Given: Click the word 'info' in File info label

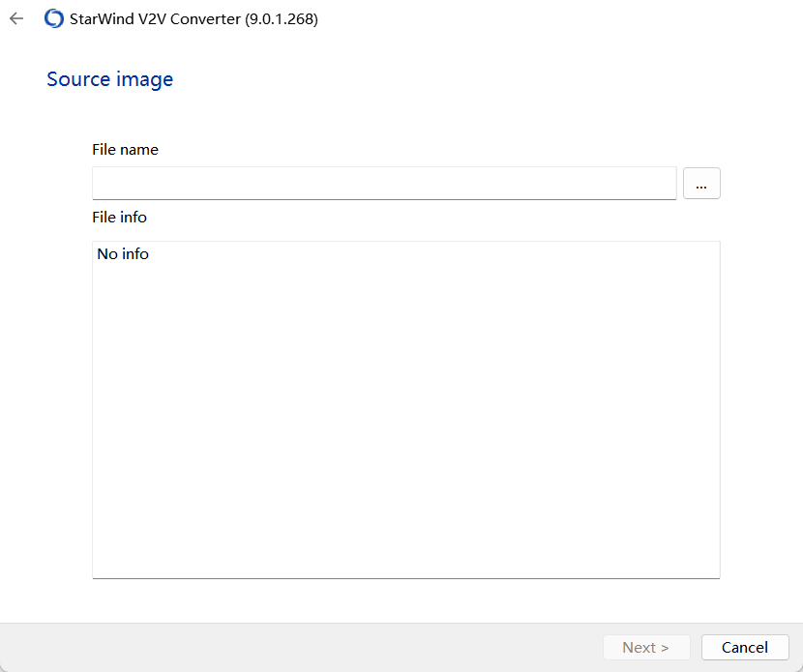Looking at the screenshot, I should pyautogui.click(x=134, y=217).
